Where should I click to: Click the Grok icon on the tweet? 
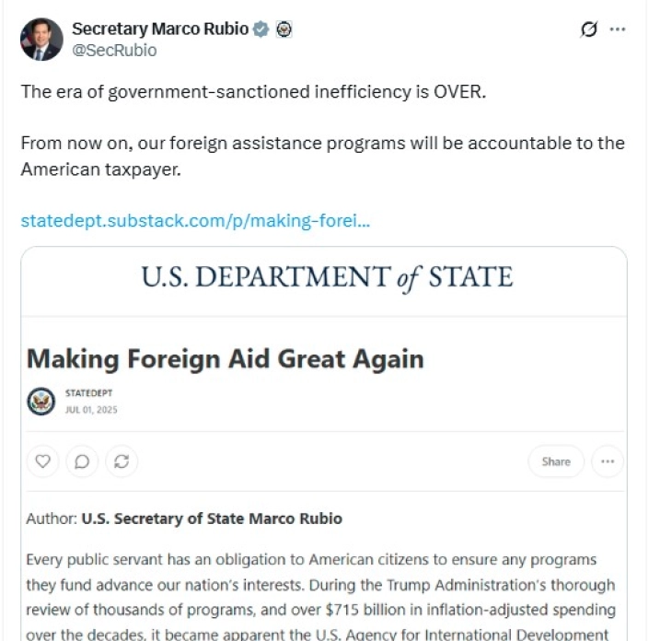click(589, 29)
